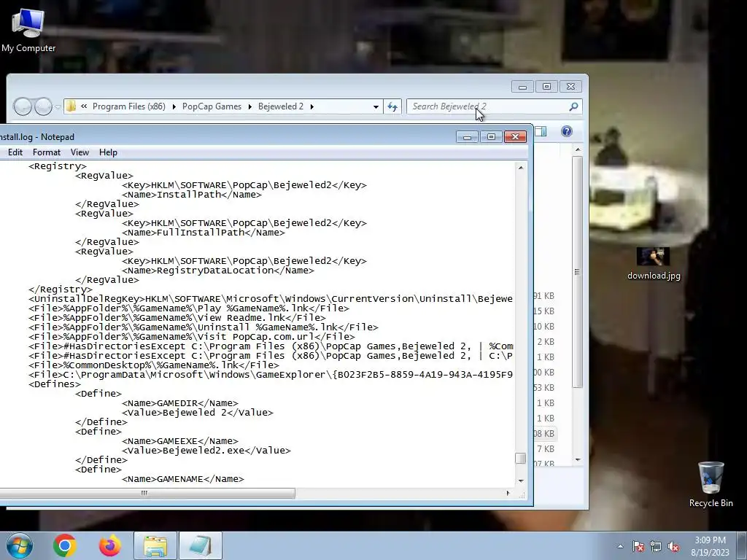747x560 pixels.
Task: Toggle the Explorer preview pane button
Action: point(541,131)
